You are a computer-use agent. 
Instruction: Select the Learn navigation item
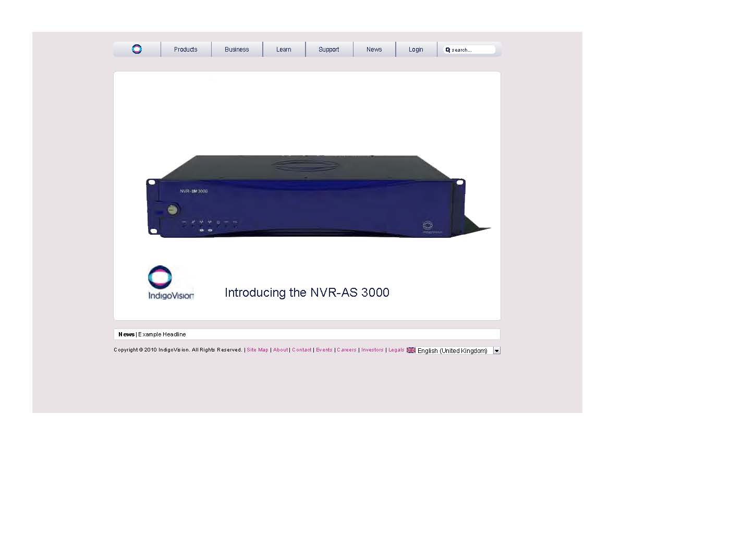coord(284,50)
